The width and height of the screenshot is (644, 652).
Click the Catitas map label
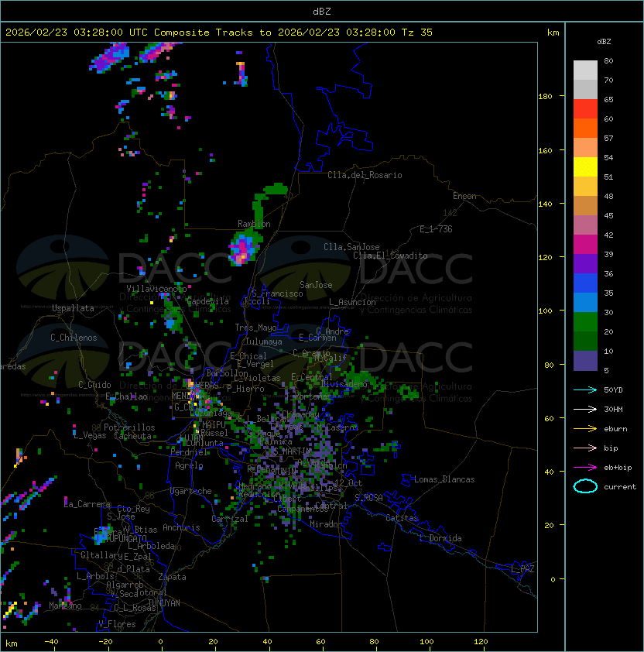402,518
